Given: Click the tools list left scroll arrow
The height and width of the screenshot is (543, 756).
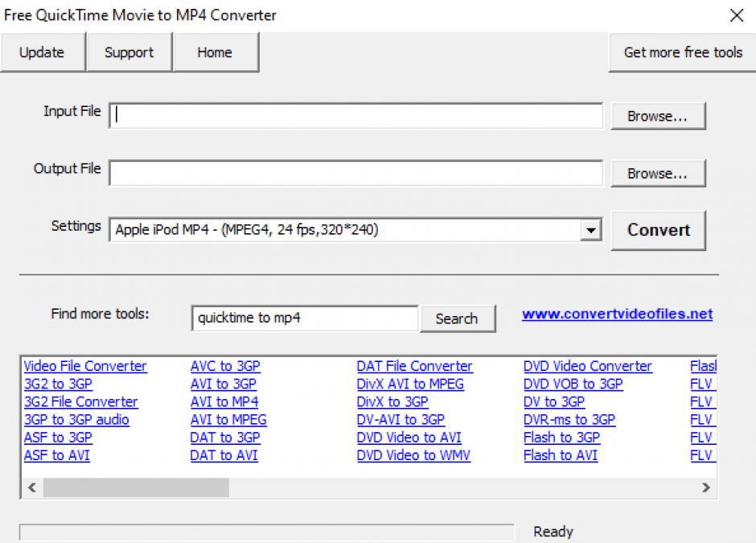Looking at the screenshot, I should click(x=32, y=487).
